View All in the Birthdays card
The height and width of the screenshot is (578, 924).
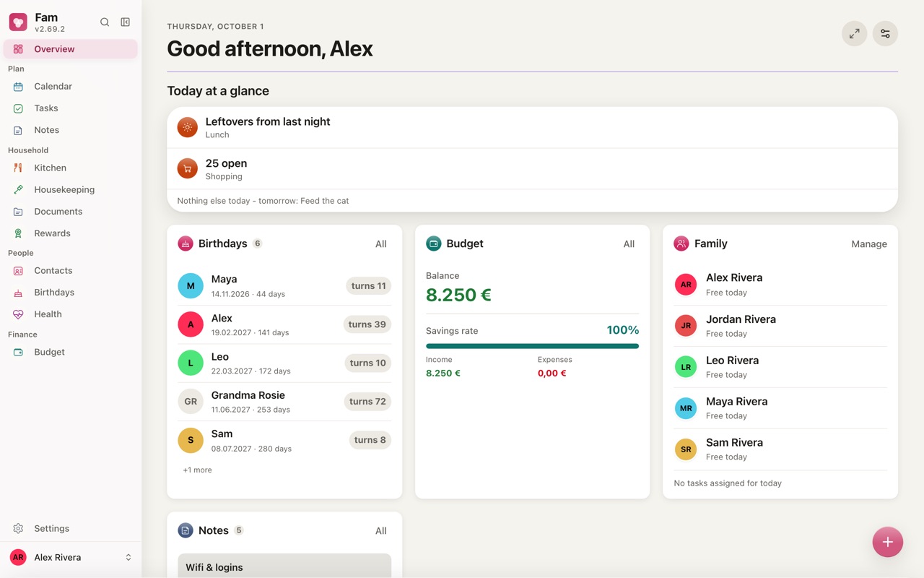pyautogui.click(x=381, y=244)
